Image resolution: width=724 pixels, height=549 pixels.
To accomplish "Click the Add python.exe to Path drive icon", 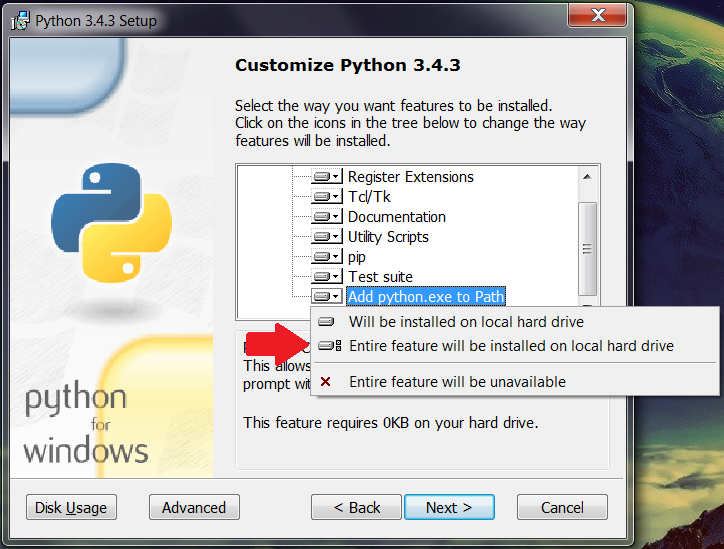I will [327, 296].
